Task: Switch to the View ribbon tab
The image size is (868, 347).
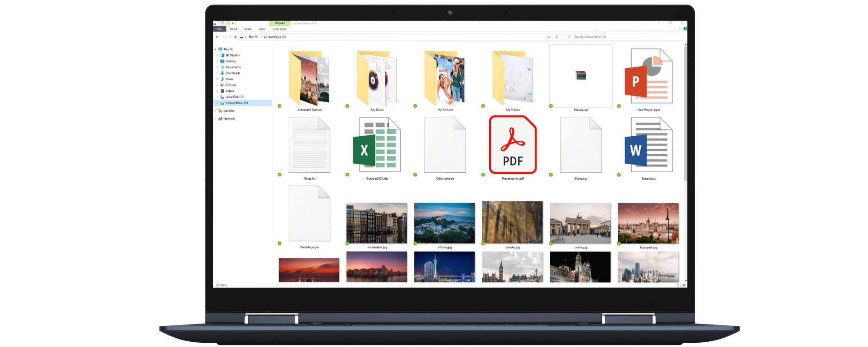Action: coord(262,29)
